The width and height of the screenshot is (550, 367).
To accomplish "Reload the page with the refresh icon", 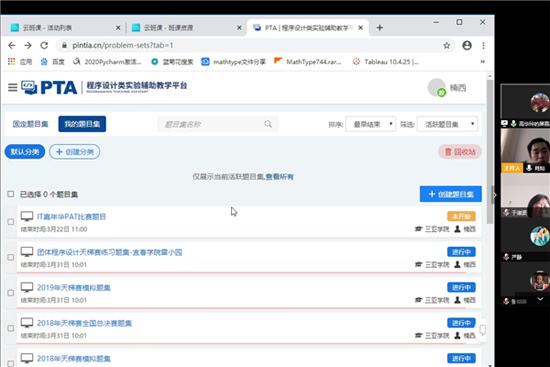I will pyautogui.click(x=44, y=45).
